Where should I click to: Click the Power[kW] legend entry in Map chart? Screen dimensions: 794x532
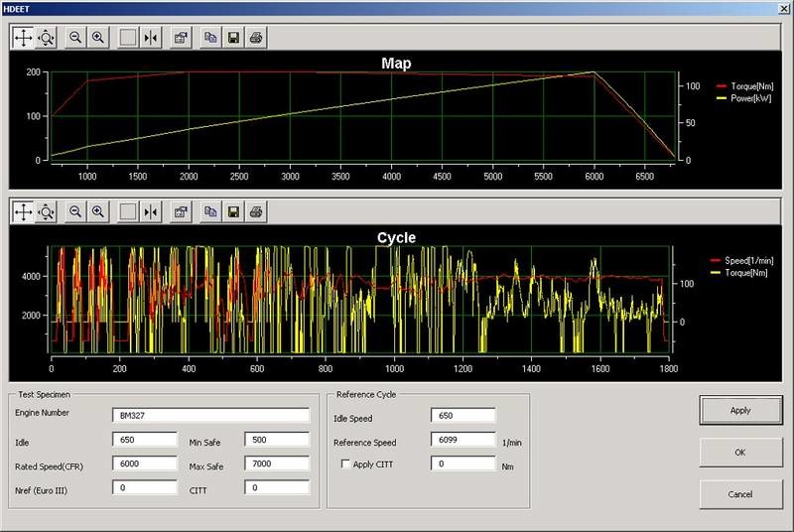click(x=744, y=98)
